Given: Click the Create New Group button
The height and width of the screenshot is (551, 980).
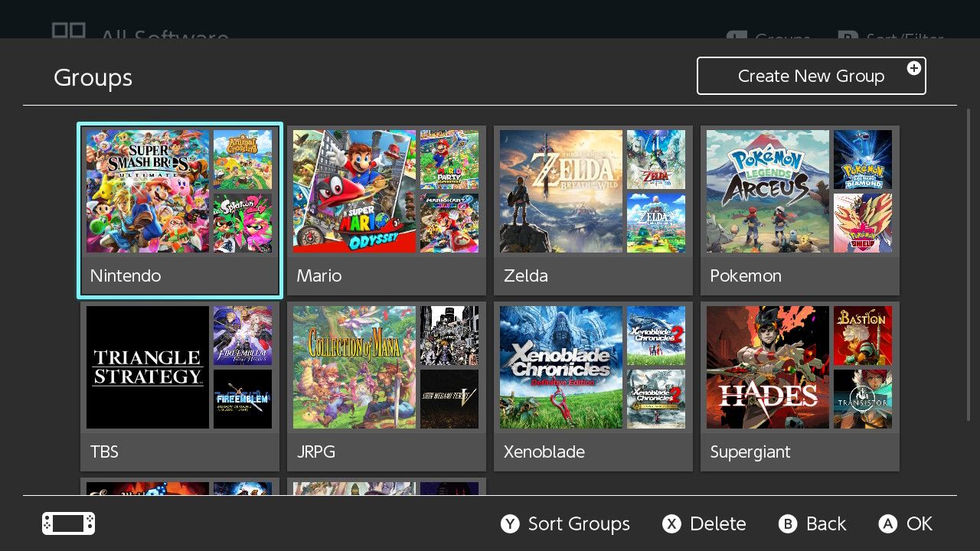Looking at the screenshot, I should coord(812,76).
